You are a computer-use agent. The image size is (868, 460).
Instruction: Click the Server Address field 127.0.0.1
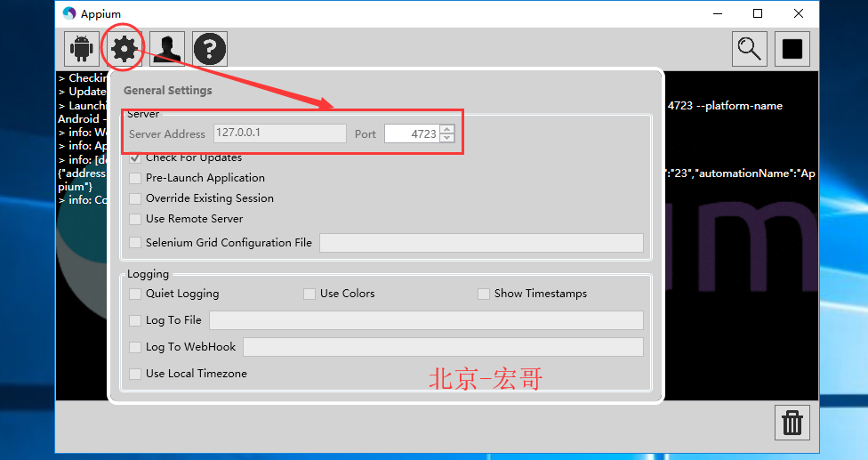click(280, 133)
